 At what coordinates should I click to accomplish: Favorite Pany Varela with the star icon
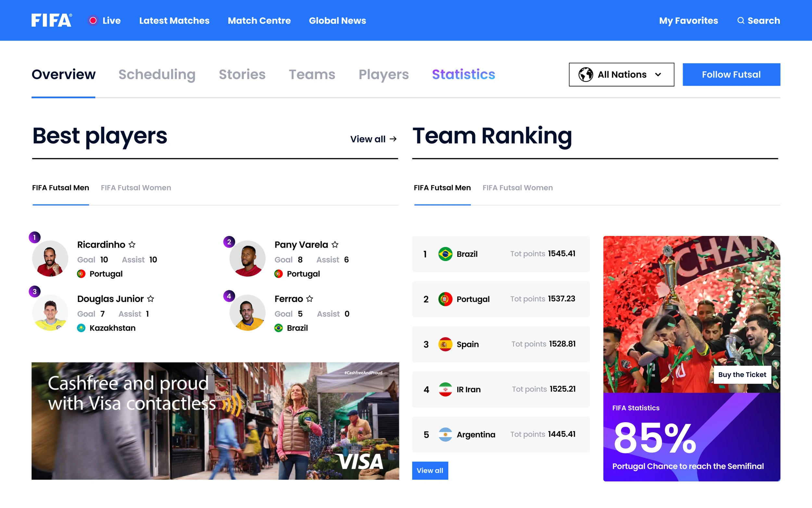[x=335, y=245]
